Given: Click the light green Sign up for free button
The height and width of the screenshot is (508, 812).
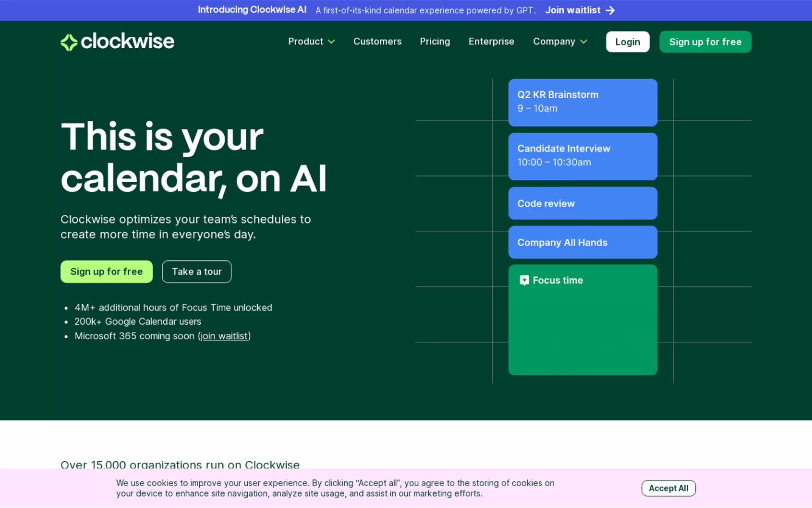Looking at the screenshot, I should [x=106, y=272].
